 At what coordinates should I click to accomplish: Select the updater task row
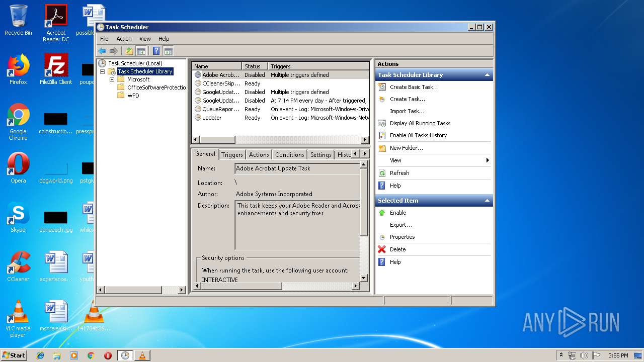281,118
